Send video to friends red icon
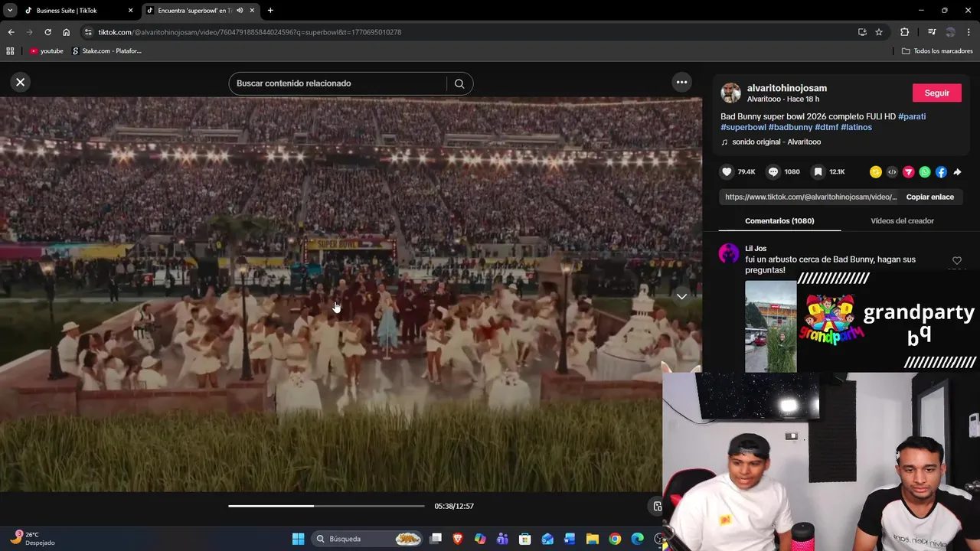 point(908,172)
